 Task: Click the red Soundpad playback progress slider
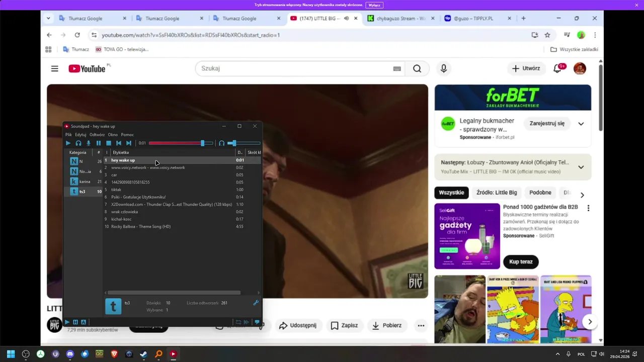181,143
